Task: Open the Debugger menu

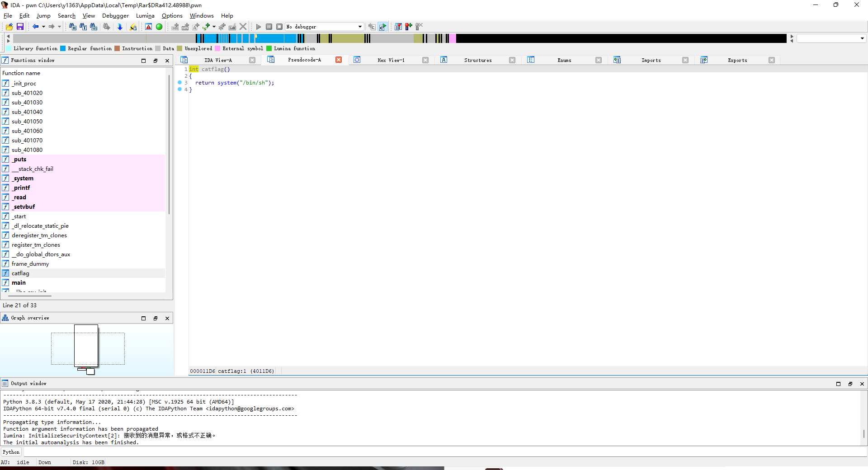Action: point(115,15)
